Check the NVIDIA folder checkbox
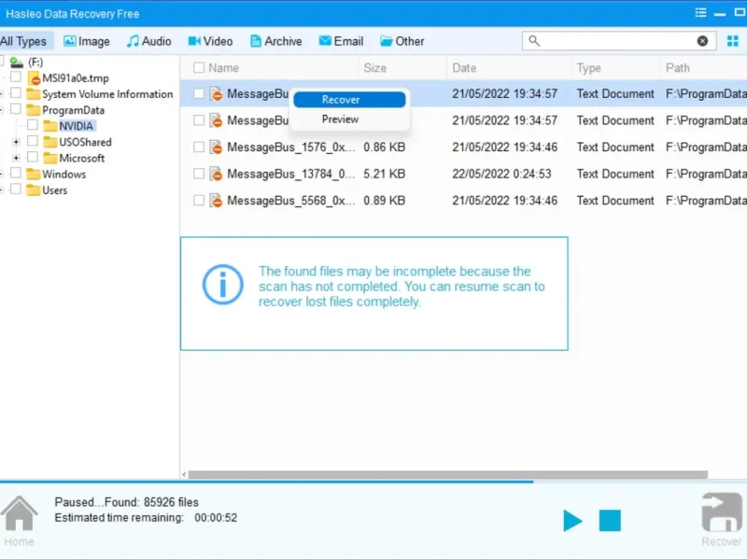 pyautogui.click(x=33, y=125)
